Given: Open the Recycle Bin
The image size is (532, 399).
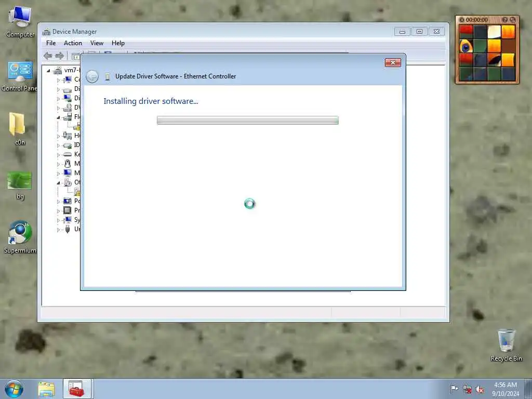Looking at the screenshot, I should tap(506, 345).
